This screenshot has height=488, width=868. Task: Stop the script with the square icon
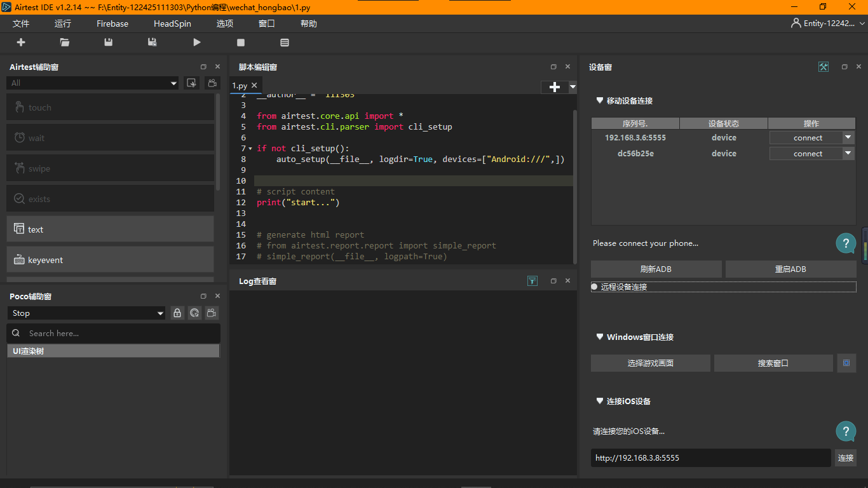(241, 43)
